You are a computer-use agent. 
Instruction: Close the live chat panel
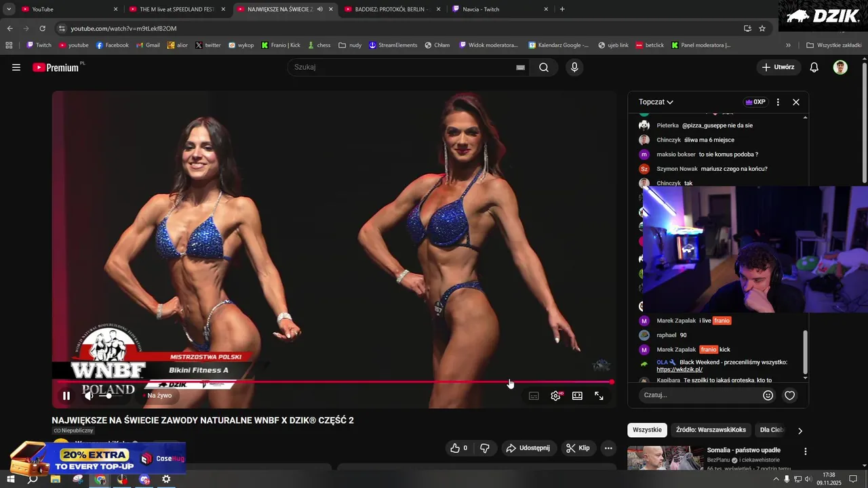[x=796, y=102]
